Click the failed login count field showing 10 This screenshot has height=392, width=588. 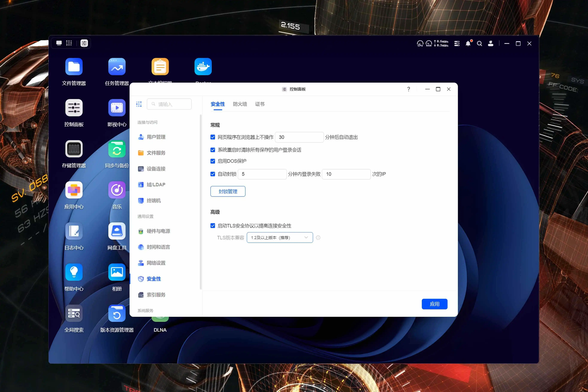[346, 174]
